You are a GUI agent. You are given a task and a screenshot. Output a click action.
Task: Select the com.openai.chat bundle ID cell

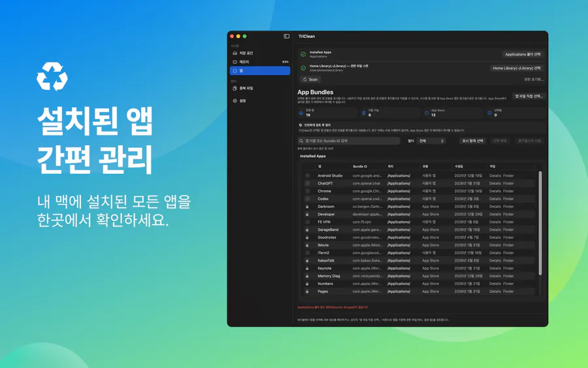point(367,184)
